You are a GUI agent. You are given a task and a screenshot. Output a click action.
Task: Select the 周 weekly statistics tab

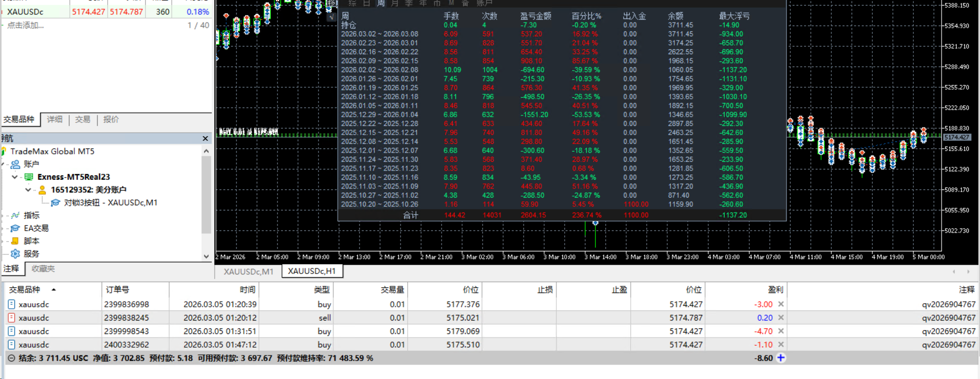coord(381,4)
